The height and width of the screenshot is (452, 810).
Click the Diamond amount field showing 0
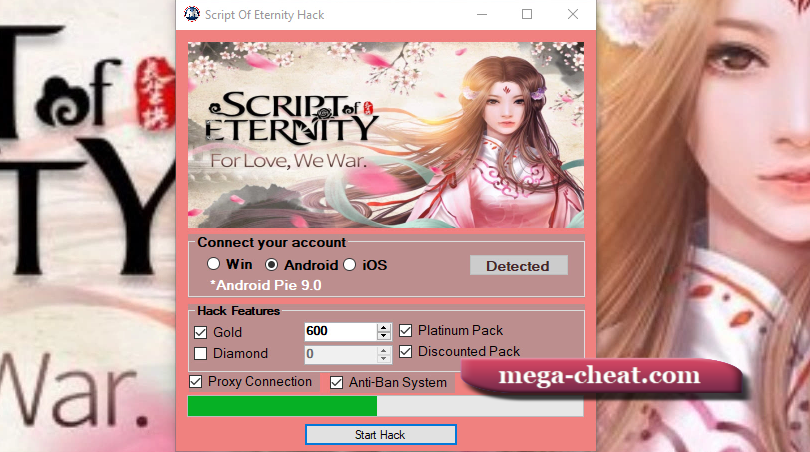pyautogui.click(x=340, y=354)
